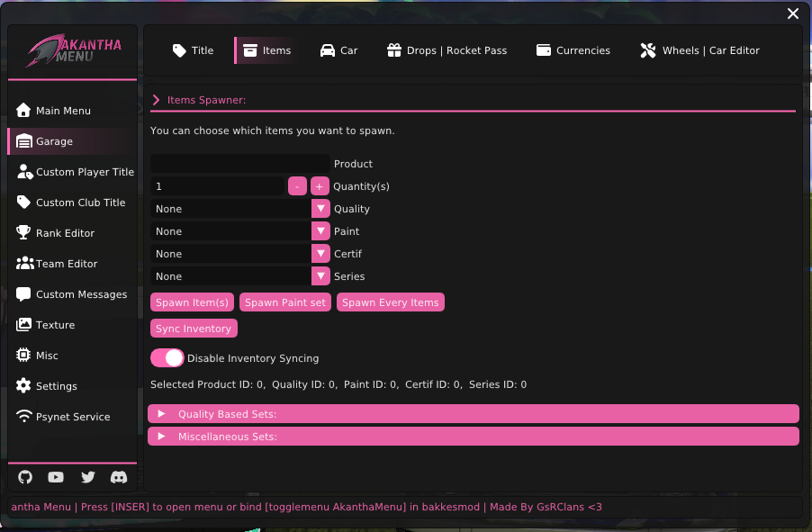Screen dimensions: 812x532
Task: Click the Product input field
Action: tap(239, 164)
